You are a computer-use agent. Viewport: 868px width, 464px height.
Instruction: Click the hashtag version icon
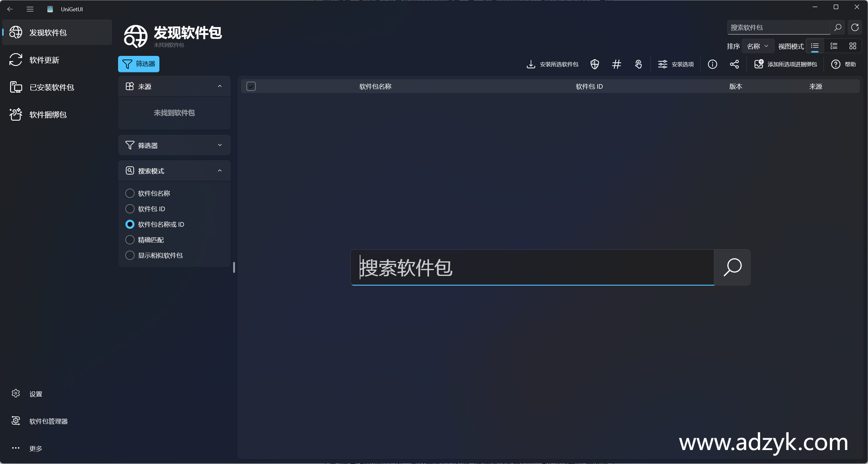617,64
